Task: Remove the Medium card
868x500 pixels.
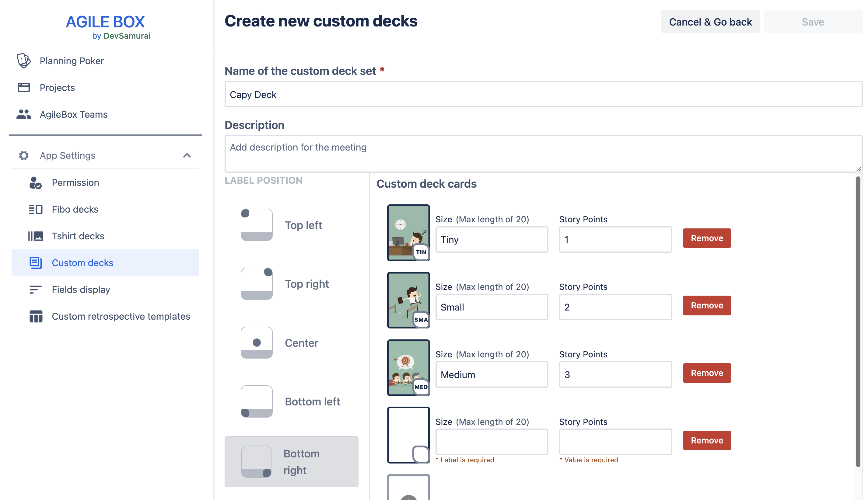Action: pos(706,373)
